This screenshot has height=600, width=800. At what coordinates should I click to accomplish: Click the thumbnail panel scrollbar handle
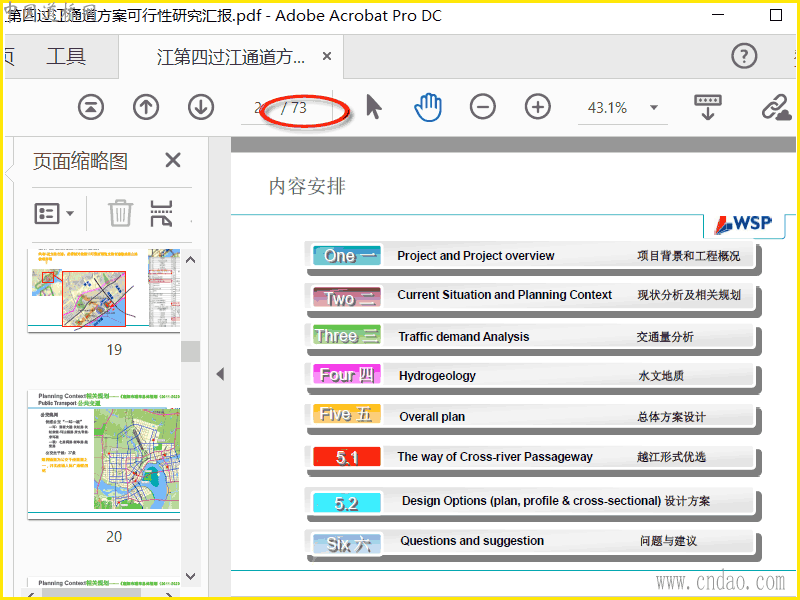(190, 351)
